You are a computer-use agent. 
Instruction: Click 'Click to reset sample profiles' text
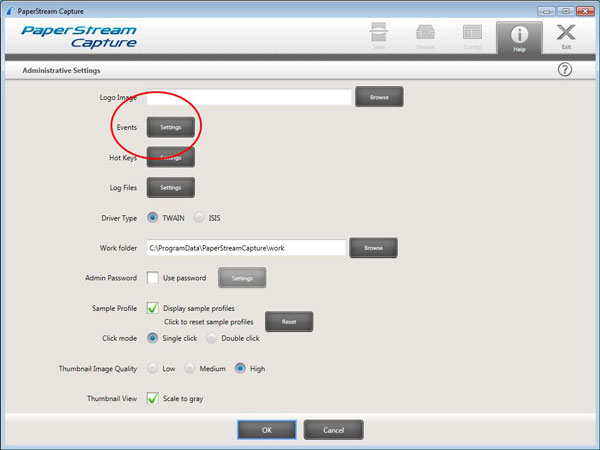pyautogui.click(x=209, y=322)
